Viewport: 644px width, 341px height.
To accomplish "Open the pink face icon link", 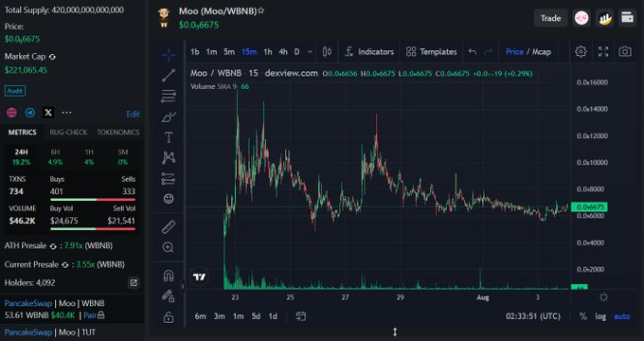I will click(x=581, y=18).
